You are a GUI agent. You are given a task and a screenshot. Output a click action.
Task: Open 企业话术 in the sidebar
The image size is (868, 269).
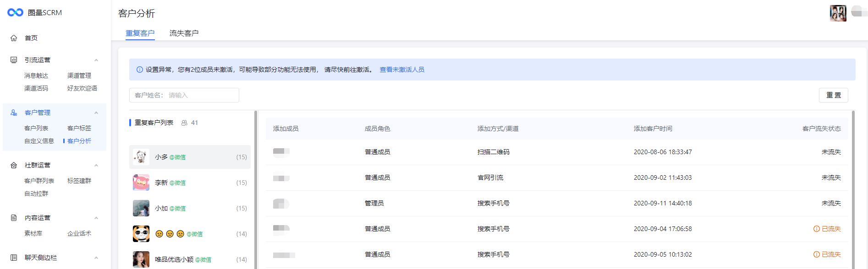coord(79,233)
